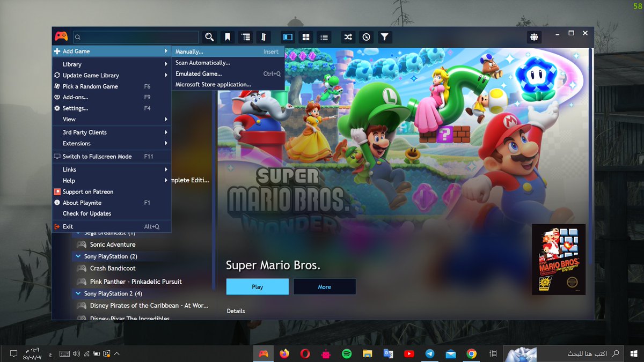Open the clock recent activity icon

[x=367, y=37]
